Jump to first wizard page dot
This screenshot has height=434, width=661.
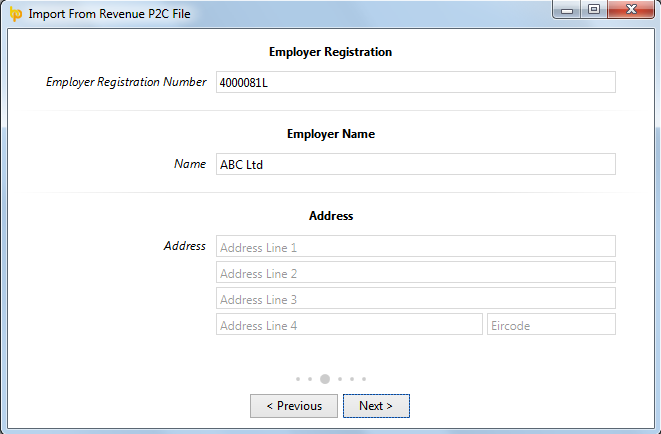coord(298,379)
